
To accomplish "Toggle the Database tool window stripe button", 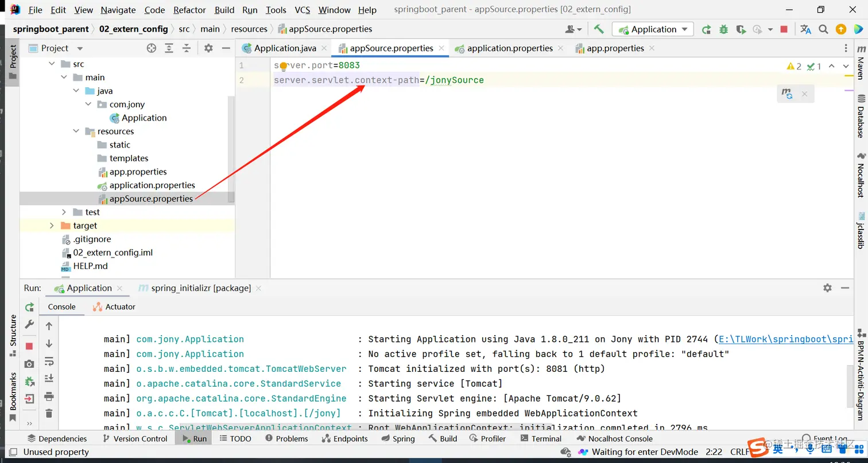I will 861,116.
